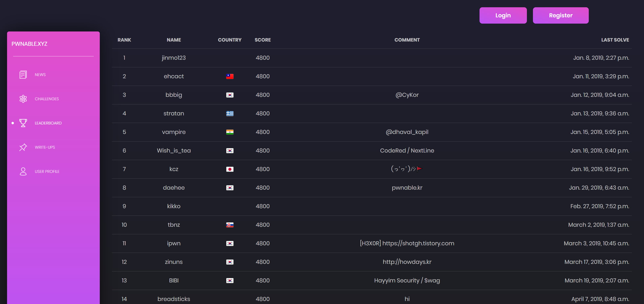The width and height of the screenshot is (644, 304).
Task: Select the player name kikko
Action: click(174, 206)
